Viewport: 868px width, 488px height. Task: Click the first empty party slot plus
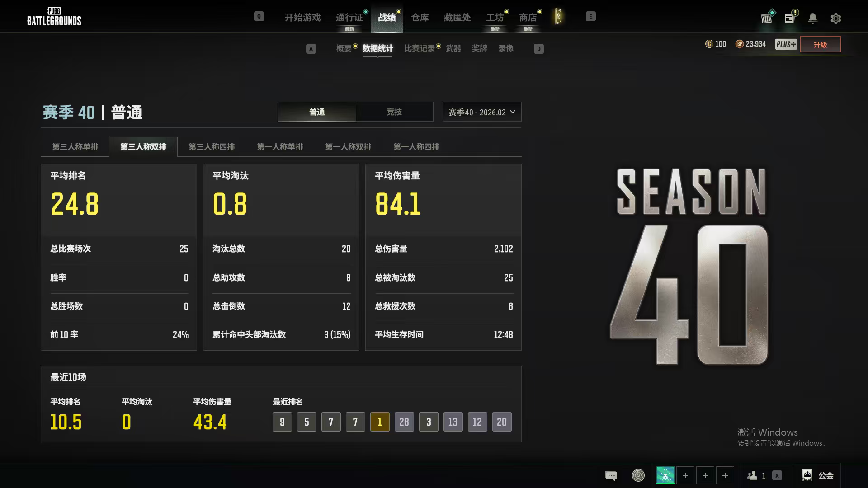[x=685, y=475]
